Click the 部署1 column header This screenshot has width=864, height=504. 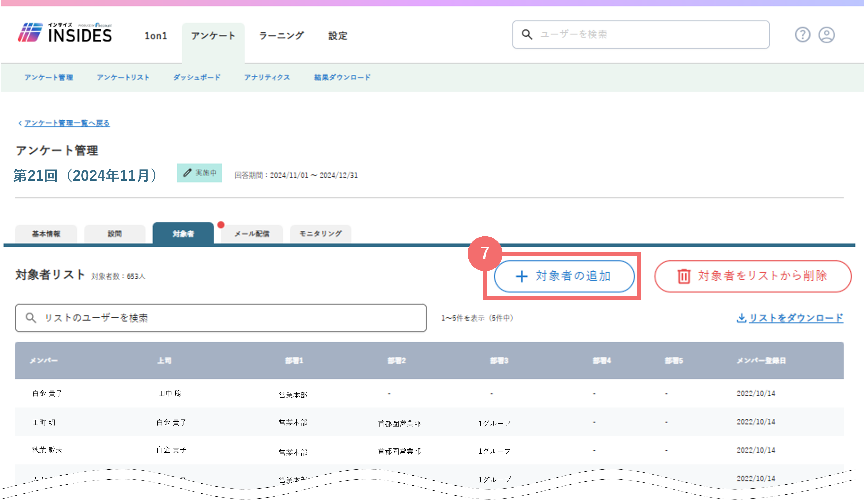click(x=294, y=361)
